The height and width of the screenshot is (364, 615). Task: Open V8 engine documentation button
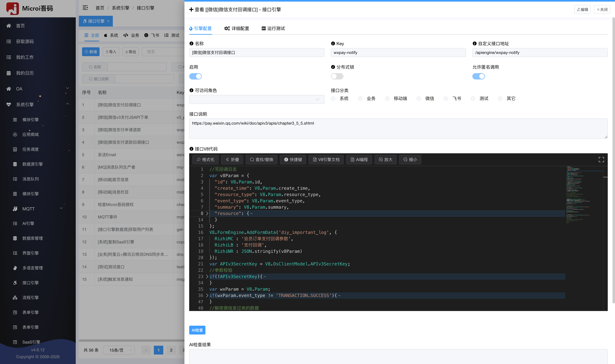(326, 160)
